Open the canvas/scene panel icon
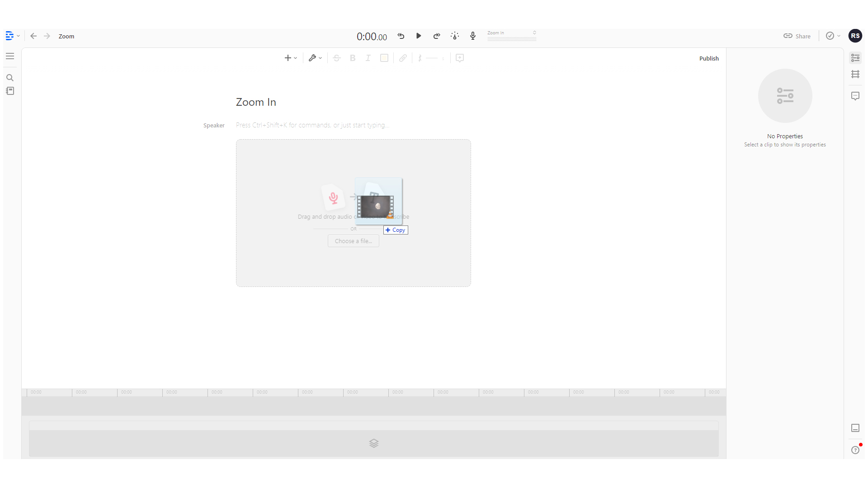Screen dimensions: 868x488 pos(855,74)
